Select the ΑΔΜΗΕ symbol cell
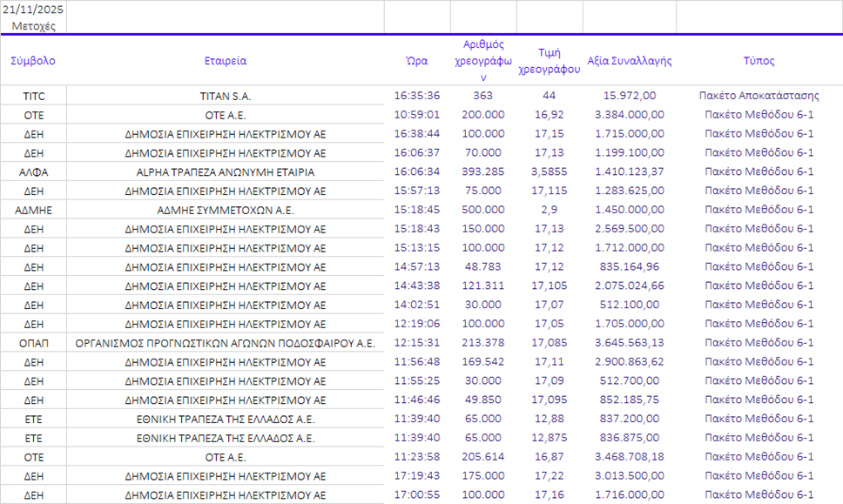 33,210
